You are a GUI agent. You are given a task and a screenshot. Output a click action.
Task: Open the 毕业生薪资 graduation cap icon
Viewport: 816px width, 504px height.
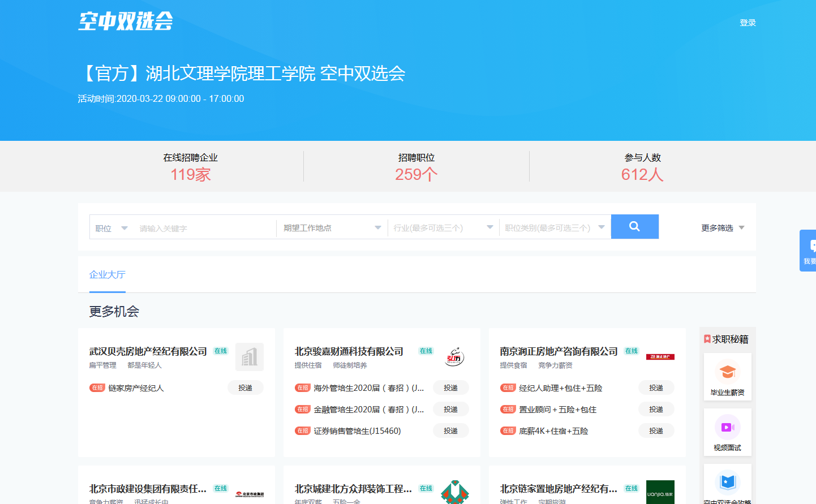[727, 372]
